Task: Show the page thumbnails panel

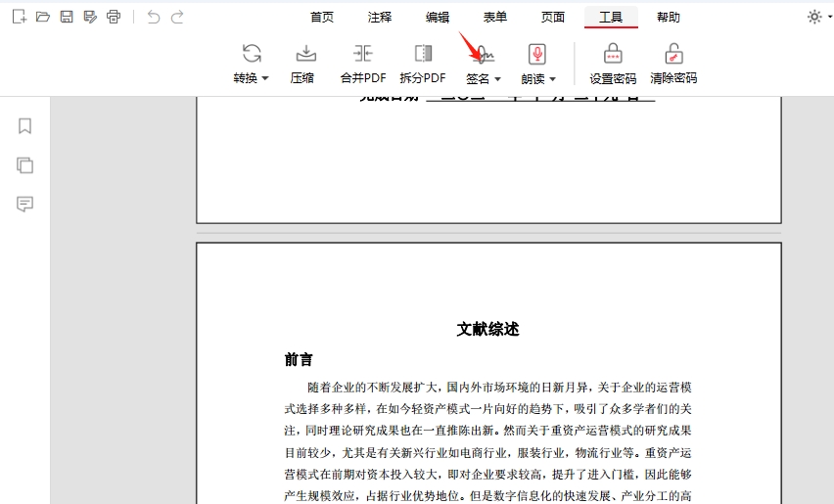Action: 25,165
